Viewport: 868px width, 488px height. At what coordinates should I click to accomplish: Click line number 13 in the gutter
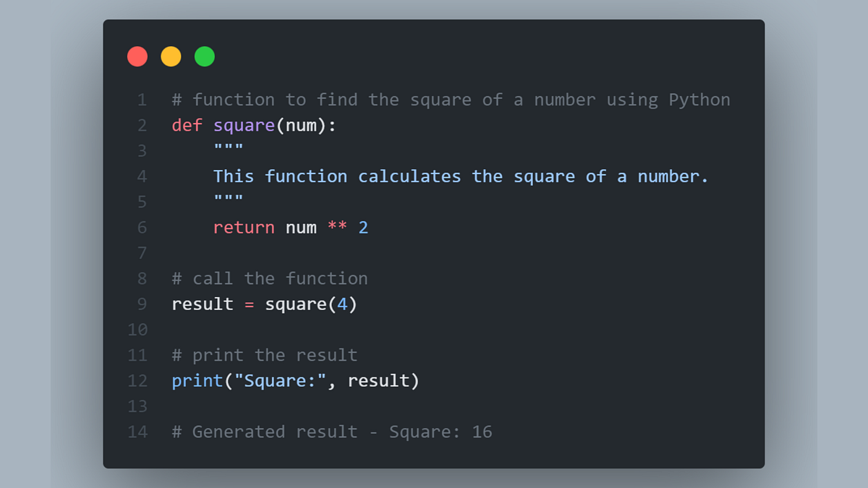pos(137,406)
